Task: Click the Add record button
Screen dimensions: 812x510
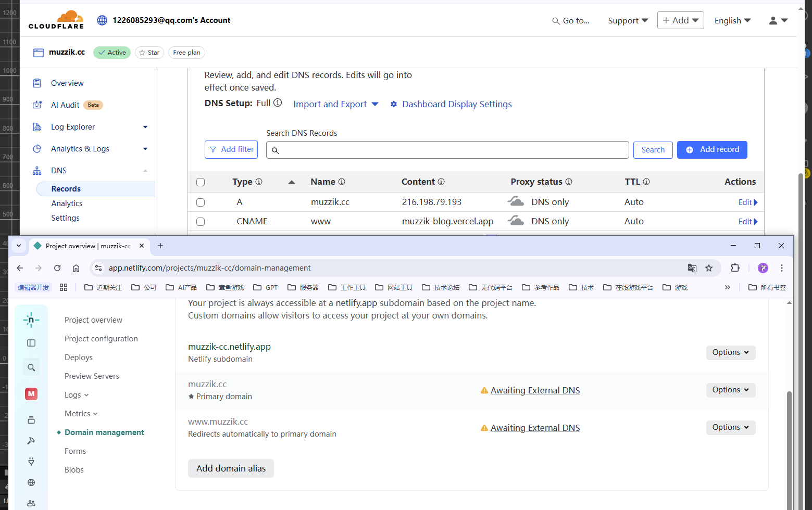Action: pos(712,150)
